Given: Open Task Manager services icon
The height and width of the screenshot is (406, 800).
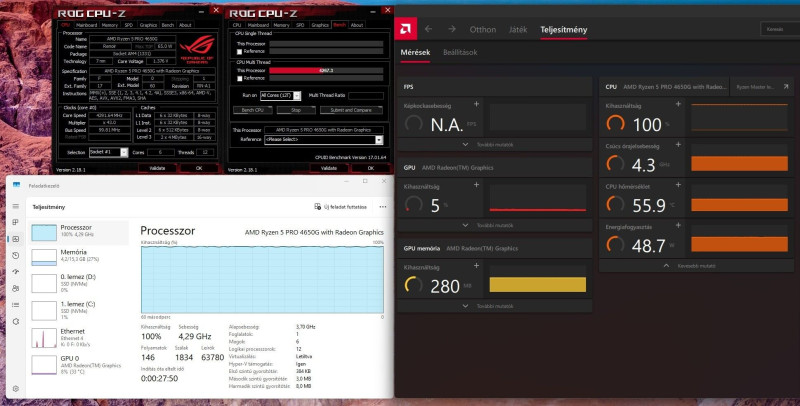Looking at the screenshot, I should coord(16,321).
